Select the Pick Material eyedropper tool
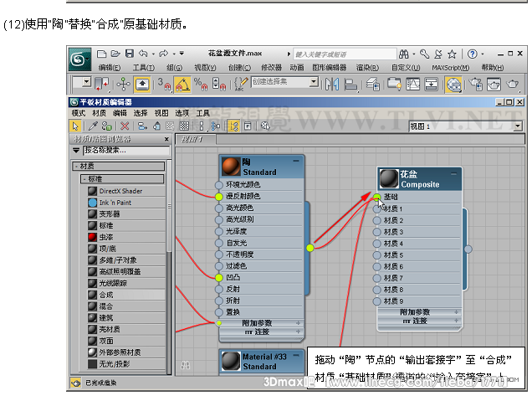 pyautogui.click(x=93, y=126)
